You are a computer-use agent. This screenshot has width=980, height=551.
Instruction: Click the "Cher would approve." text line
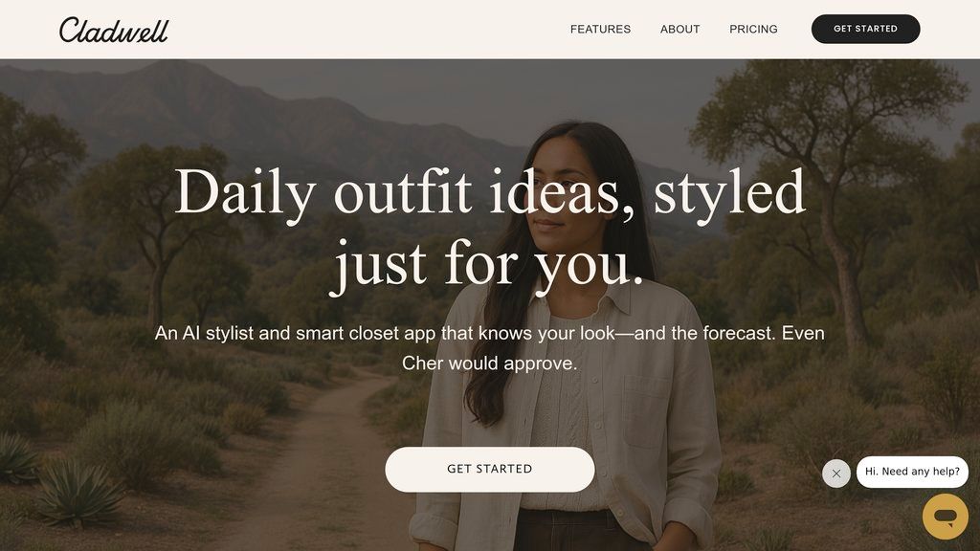[489, 363]
